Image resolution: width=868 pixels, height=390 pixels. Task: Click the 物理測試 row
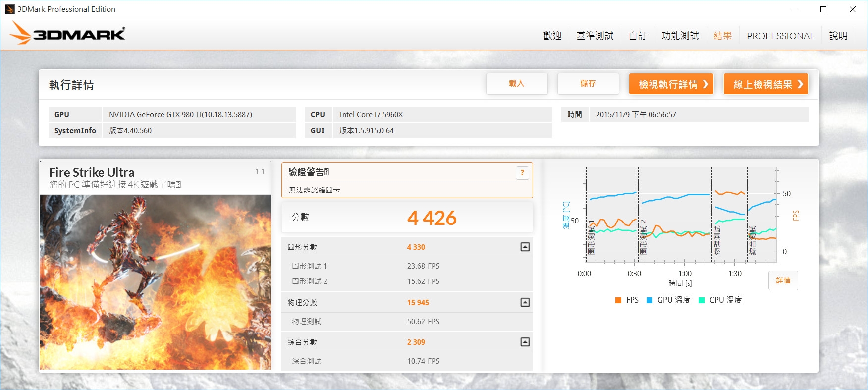pos(407,322)
